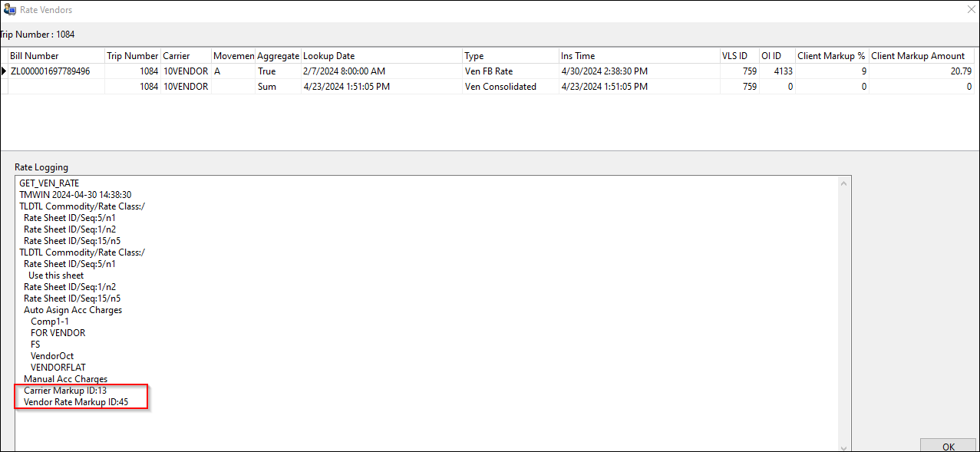Click the Carrier column header
This screenshot has width=980, height=452.
tap(186, 56)
